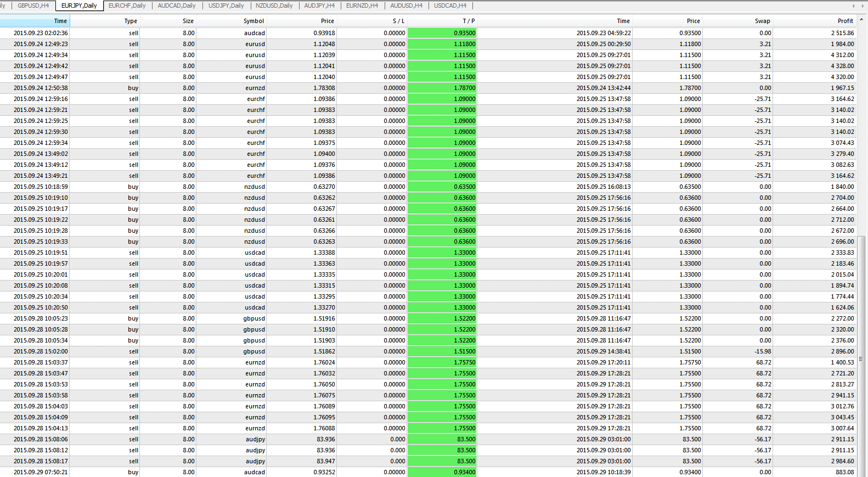Select the AUDUSD,H4 chart tab
Screen dimensions: 868x477
coord(406,5)
